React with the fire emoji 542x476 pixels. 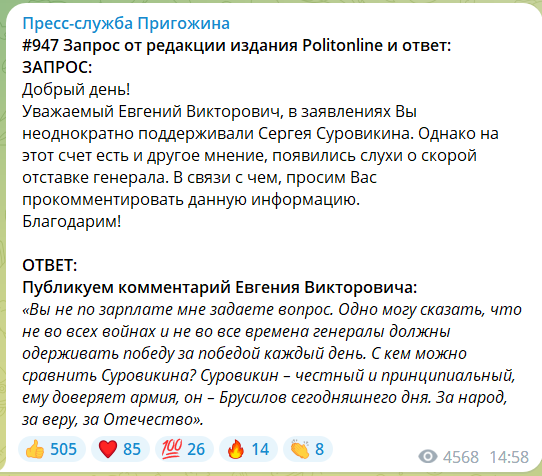click(x=248, y=449)
